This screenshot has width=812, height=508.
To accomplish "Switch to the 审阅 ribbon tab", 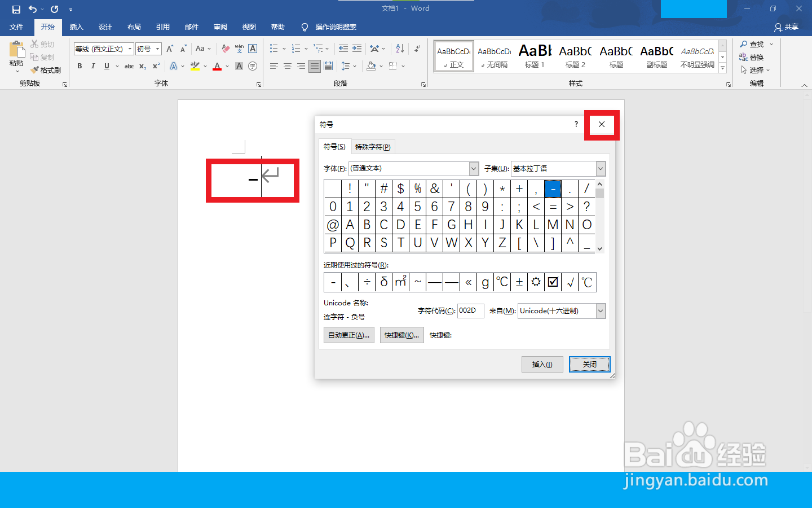I will coord(220,27).
